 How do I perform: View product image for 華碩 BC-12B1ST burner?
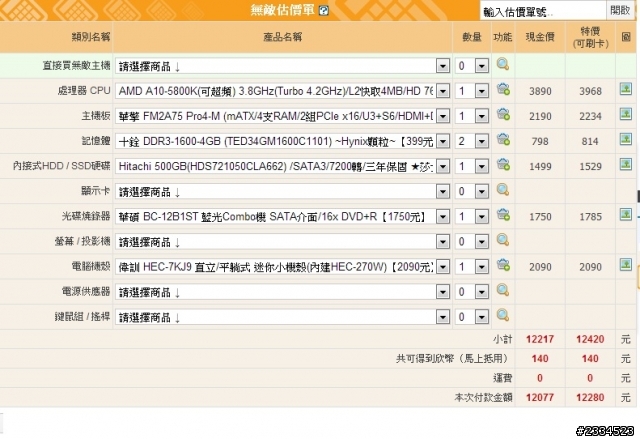pos(626,215)
